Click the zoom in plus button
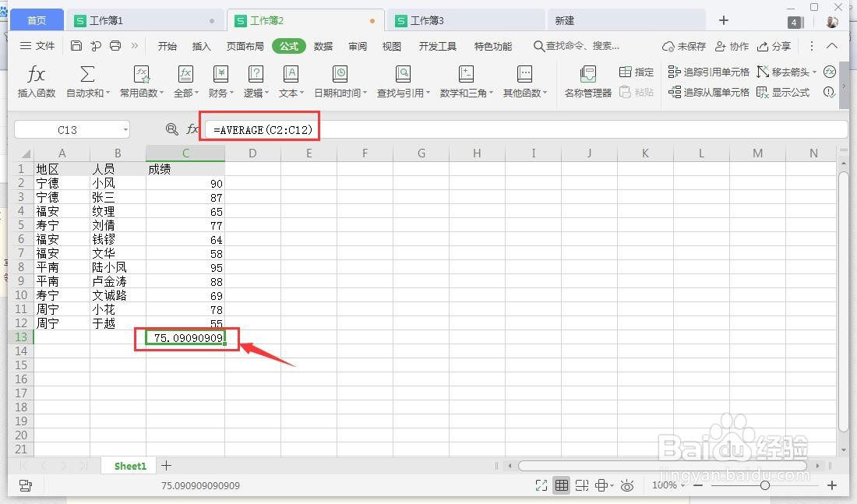Viewport: 857px width, 504px height. [832, 485]
